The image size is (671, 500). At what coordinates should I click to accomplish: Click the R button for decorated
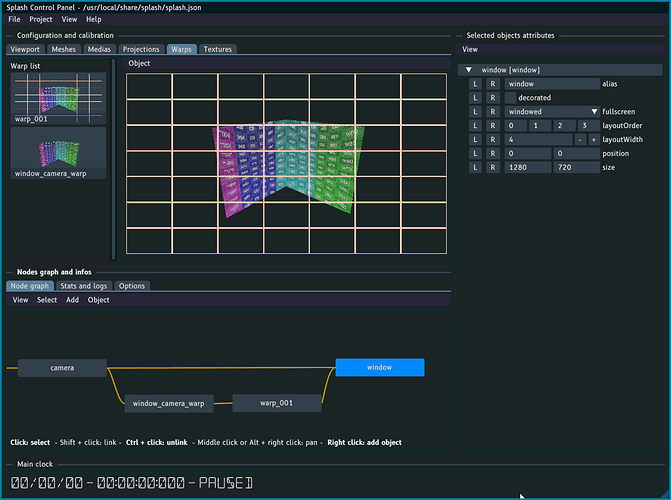click(x=493, y=98)
